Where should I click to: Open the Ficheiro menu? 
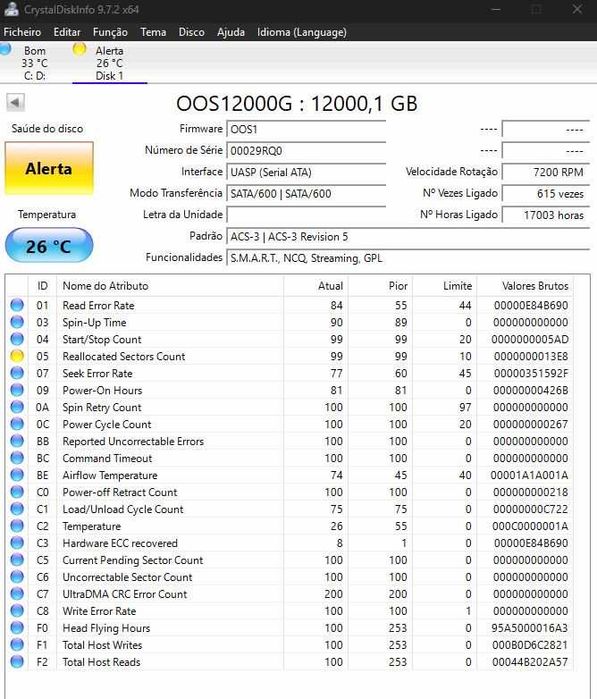pos(22,32)
